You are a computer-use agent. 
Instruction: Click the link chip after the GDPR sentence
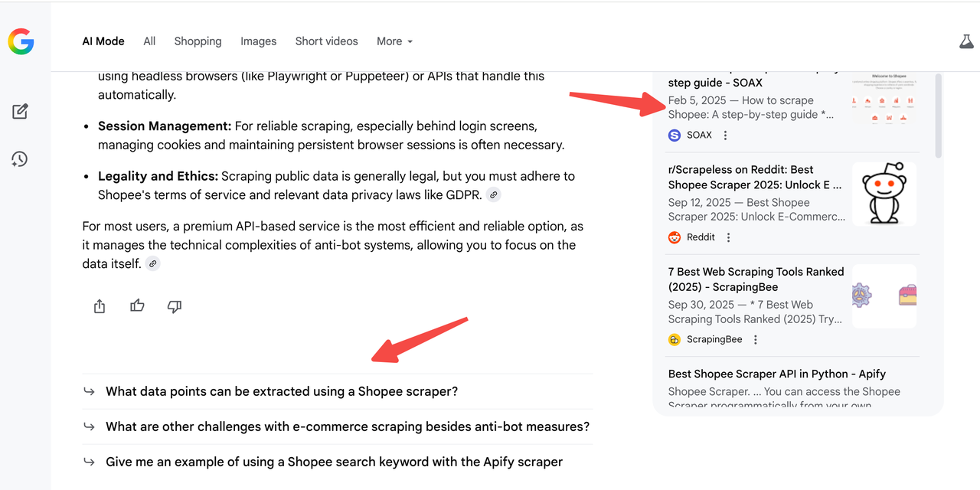point(493,194)
